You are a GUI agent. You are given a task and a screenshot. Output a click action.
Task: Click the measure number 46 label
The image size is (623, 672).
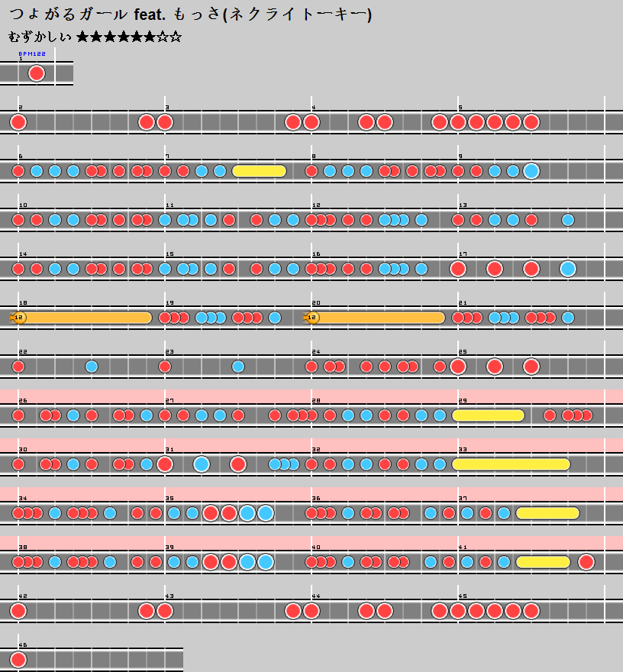point(23,645)
